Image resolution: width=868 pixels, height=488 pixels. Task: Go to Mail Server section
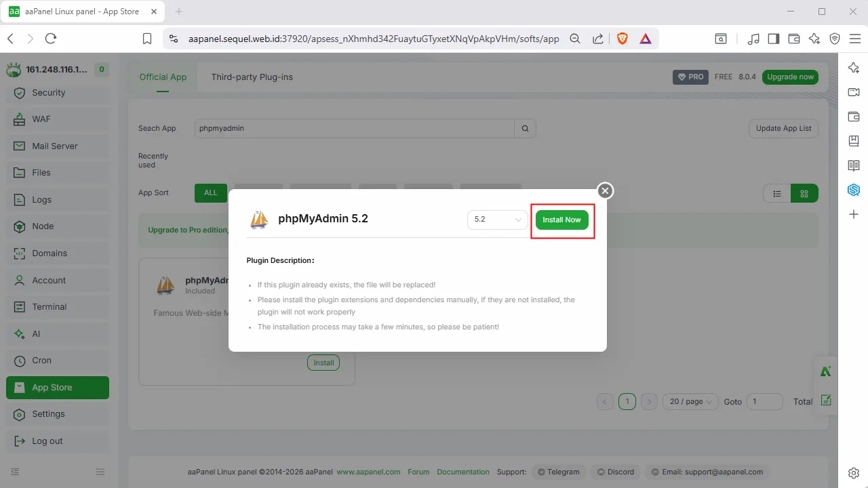pos(58,146)
